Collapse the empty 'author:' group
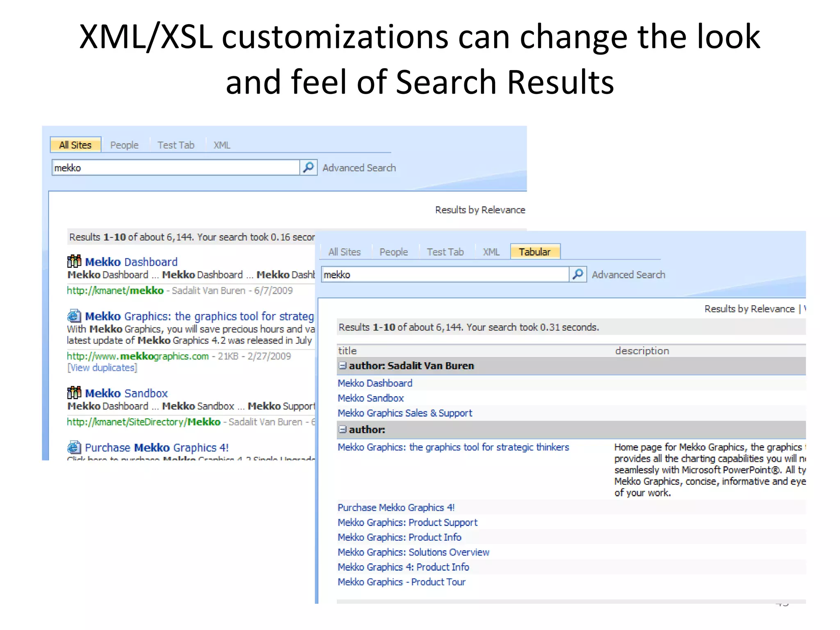Screen dimensions: 840x630 click(x=342, y=429)
